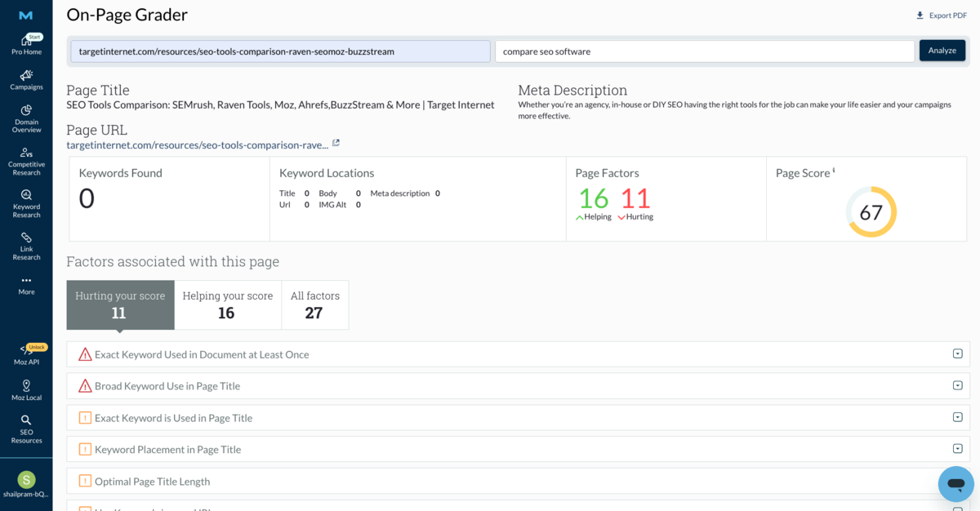Click the Meta Description text

coord(734,110)
